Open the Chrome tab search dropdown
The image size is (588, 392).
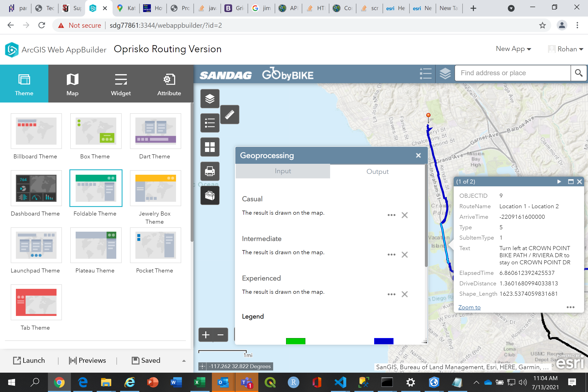click(x=511, y=8)
